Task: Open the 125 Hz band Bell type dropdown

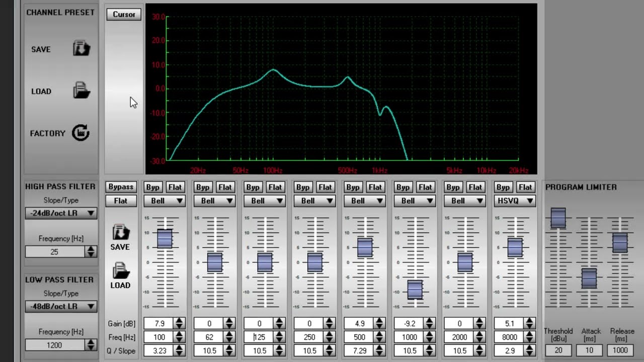Action: 264,201
